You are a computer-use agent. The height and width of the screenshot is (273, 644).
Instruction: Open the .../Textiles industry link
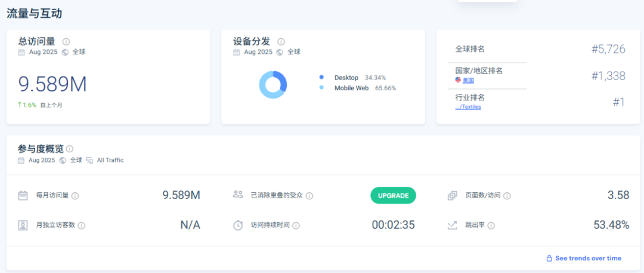point(468,107)
